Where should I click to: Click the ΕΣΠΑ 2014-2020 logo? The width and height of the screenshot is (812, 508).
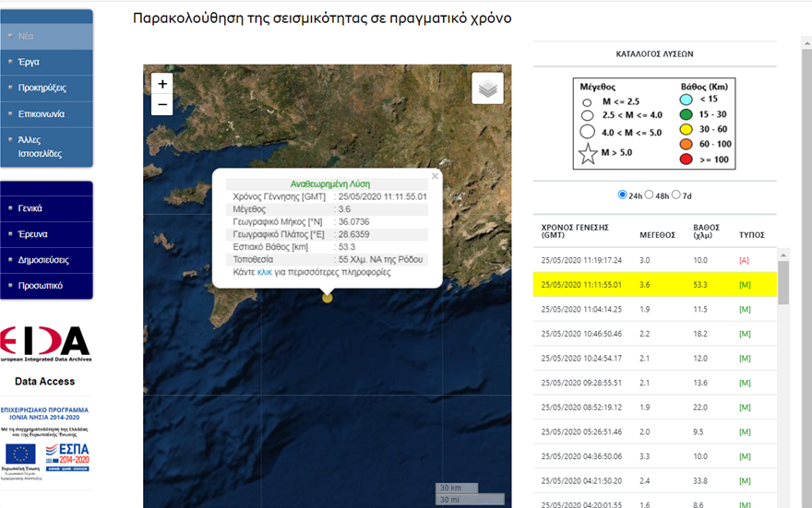[68, 457]
